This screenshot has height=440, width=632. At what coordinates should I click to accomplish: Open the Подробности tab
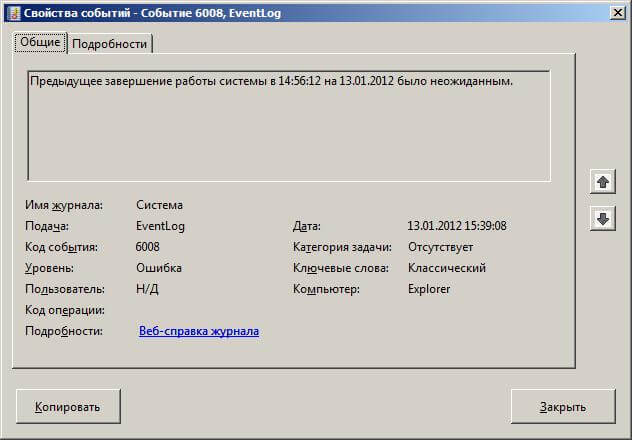pyautogui.click(x=110, y=43)
